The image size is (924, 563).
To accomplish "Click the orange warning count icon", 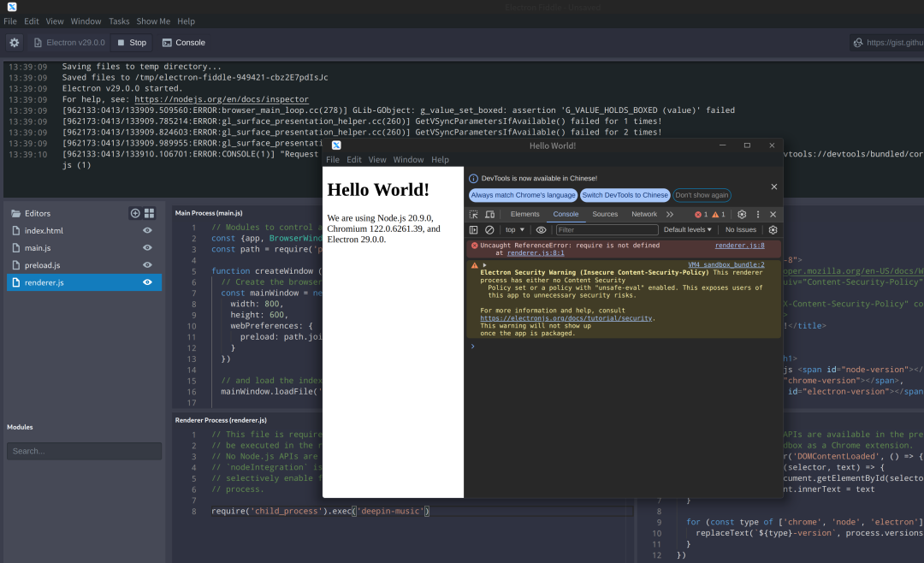I will click(715, 215).
